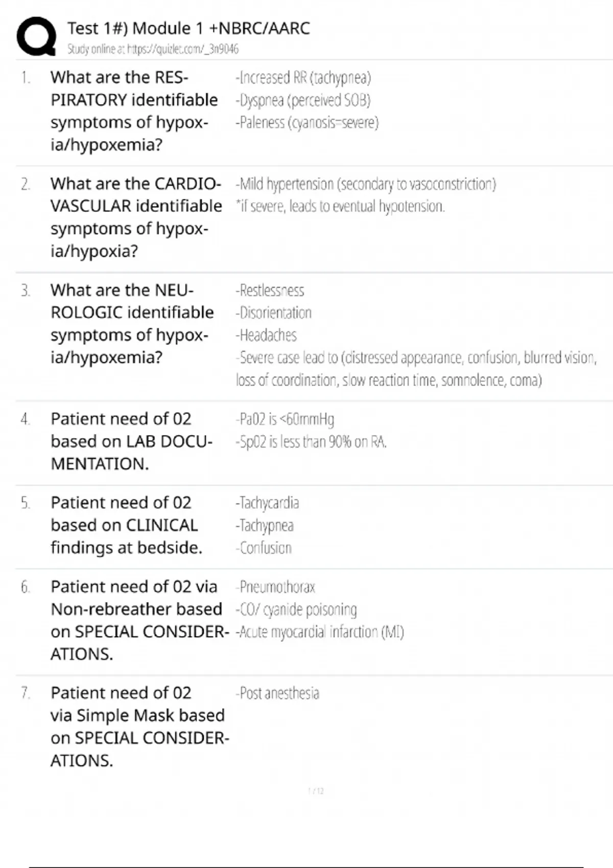613x868 pixels.
Task: Click the 'Post anesthesia' answer line
Action: pos(277,693)
